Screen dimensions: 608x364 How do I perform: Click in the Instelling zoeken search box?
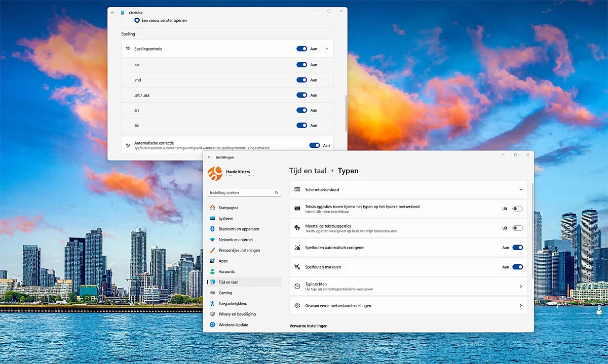point(244,193)
